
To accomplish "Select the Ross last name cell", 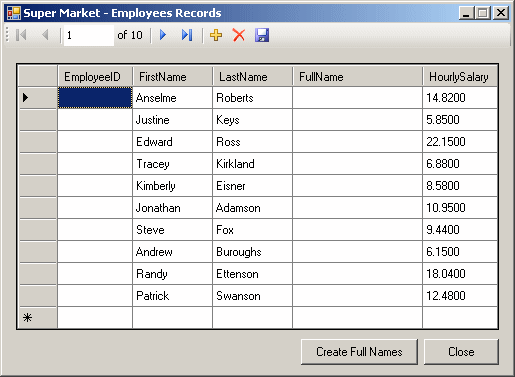I will [x=253, y=142].
